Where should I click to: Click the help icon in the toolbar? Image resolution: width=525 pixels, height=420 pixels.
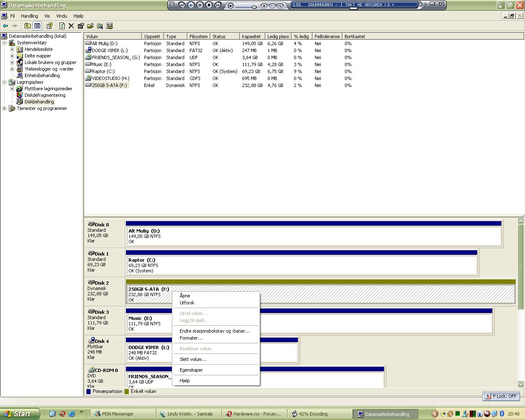(x=49, y=26)
